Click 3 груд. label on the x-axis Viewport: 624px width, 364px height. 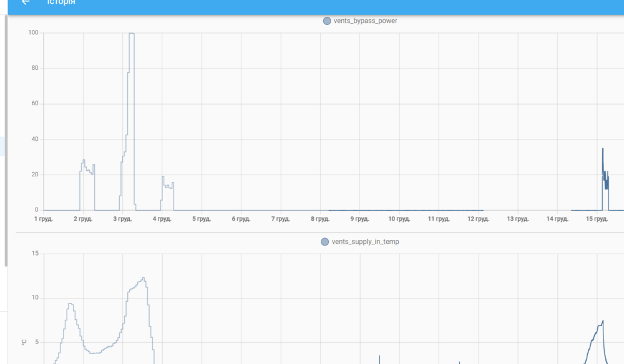click(x=122, y=219)
